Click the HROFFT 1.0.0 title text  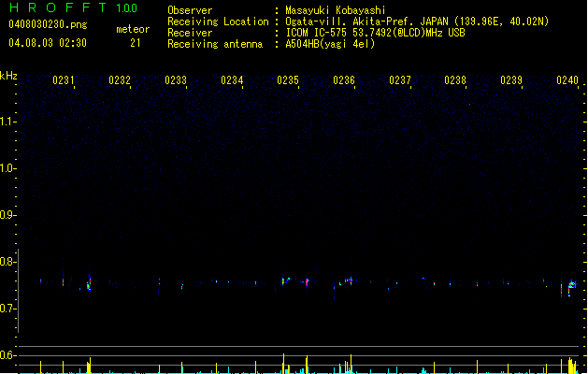(73, 7)
